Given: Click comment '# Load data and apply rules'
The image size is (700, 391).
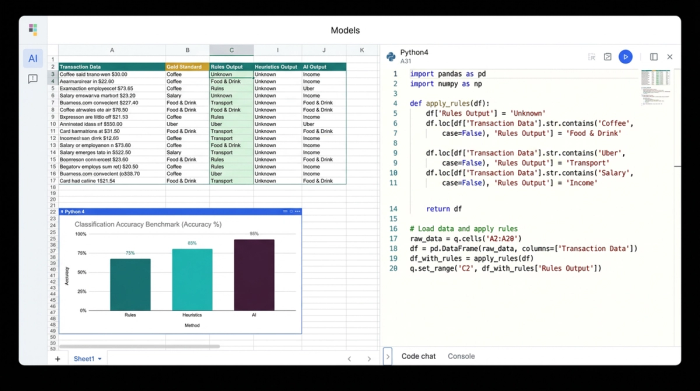Looking at the screenshot, I should pyautogui.click(x=464, y=229).
